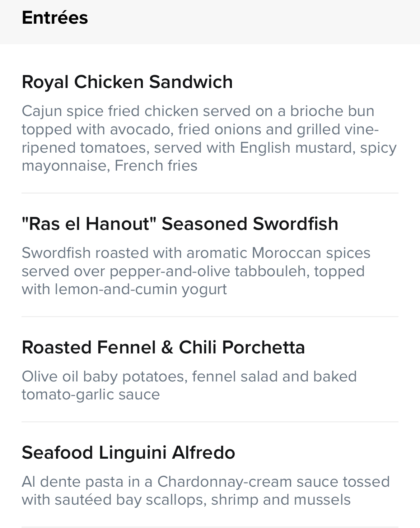Select the Cajun spice fried chicken description
The image size is (420, 528).
tap(209, 138)
